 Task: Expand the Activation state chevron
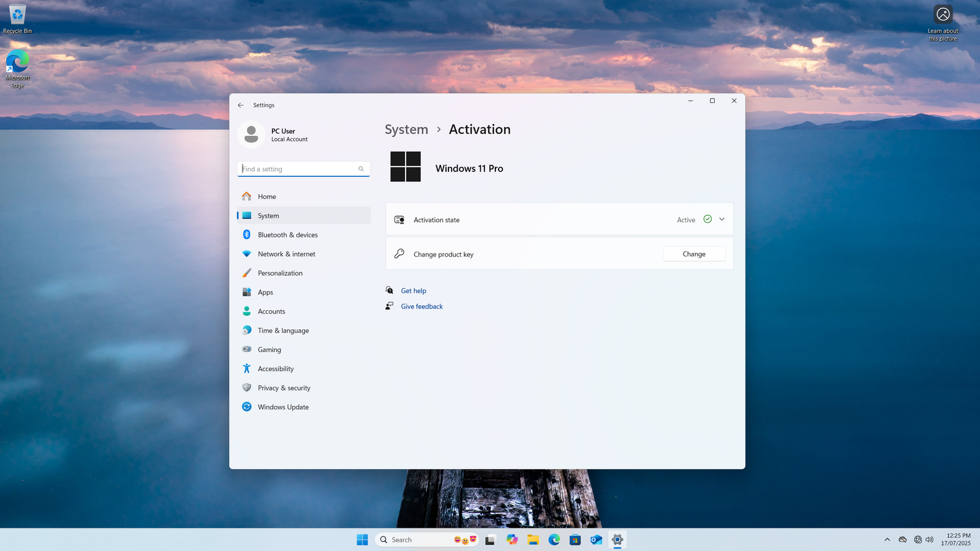pyautogui.click(x=722, y=219)
